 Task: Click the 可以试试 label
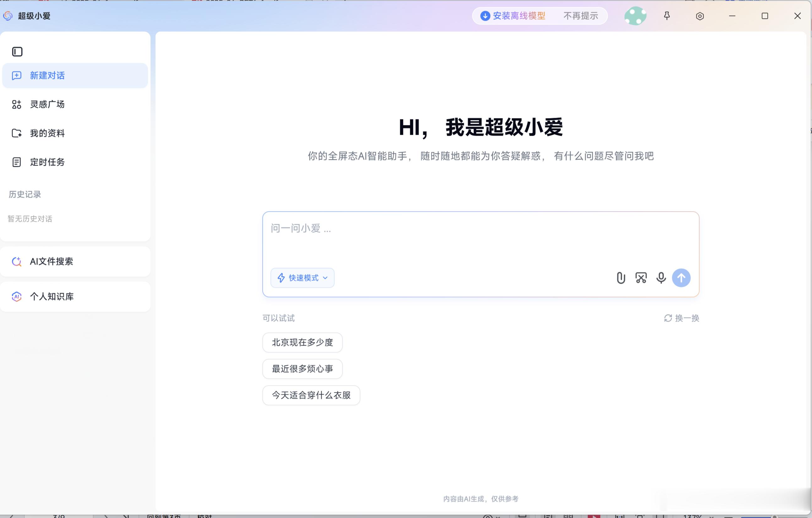279,318
